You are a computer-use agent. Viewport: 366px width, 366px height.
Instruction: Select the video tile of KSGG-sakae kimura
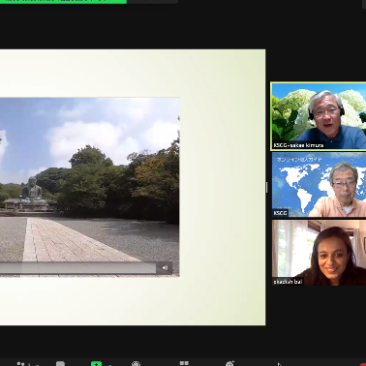click(x=318, y=116)
